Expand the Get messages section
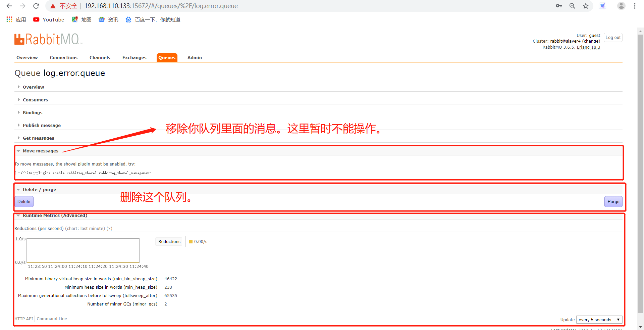644x330 pixels. (38, 138)
